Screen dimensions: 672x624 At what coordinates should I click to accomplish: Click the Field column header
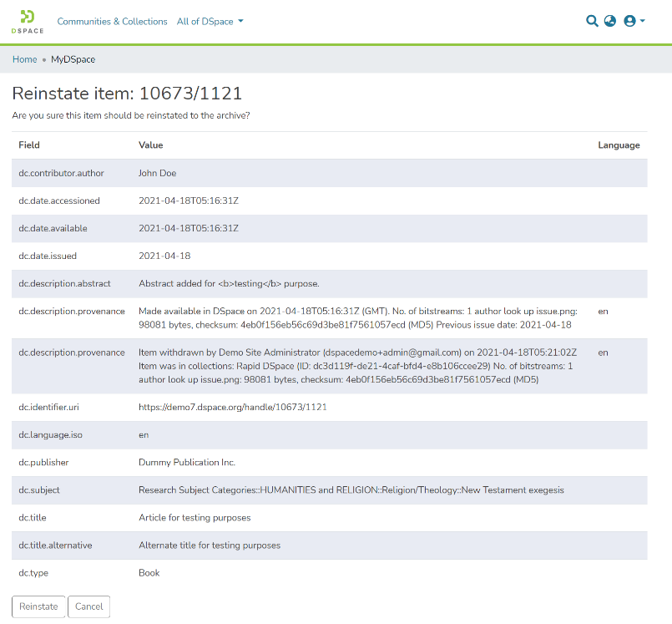tap(29, 145)
